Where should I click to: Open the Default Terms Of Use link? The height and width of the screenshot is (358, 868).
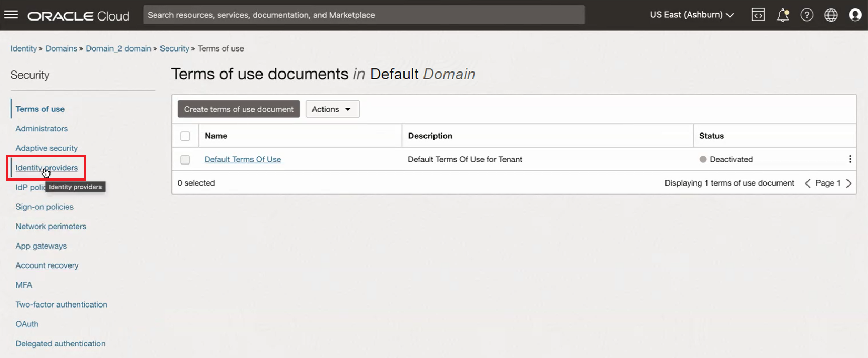coord(243,159)
